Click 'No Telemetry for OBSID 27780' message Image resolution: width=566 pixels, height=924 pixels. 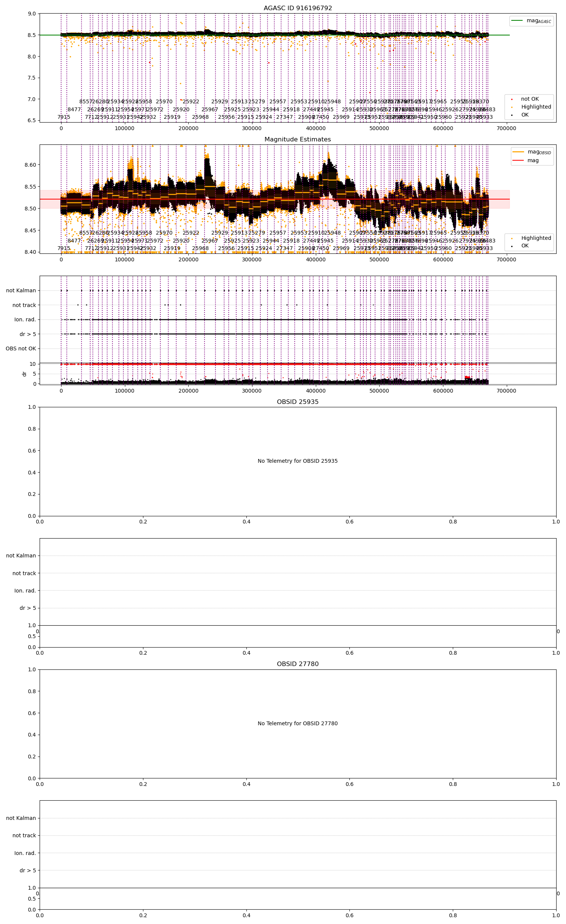(x=298, y=723)
